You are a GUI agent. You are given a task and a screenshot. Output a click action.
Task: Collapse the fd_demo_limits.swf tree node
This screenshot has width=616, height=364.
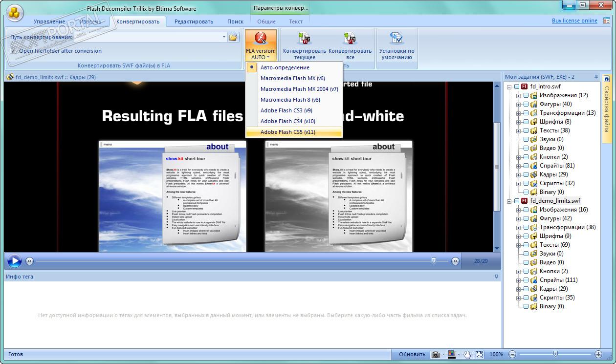[x=509, y=201]
